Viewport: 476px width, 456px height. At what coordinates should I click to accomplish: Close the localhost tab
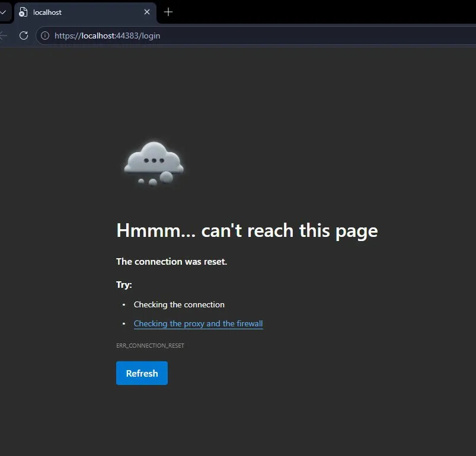click(147, 12)
